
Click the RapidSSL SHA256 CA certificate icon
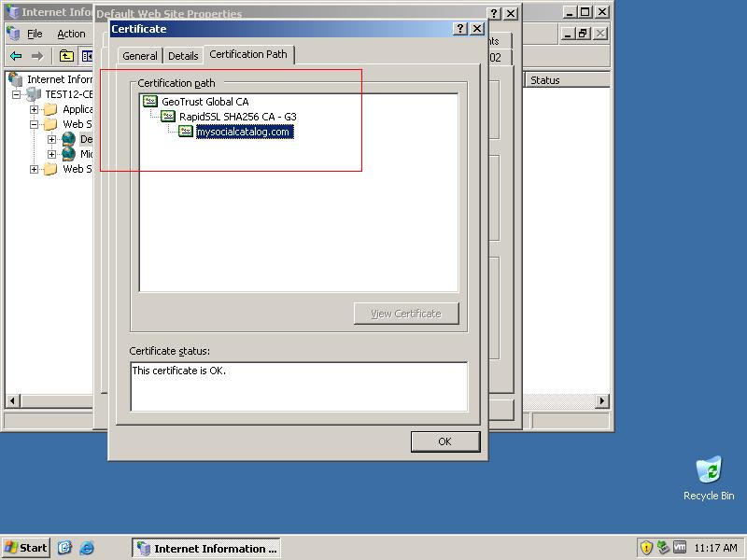point(167,117)
